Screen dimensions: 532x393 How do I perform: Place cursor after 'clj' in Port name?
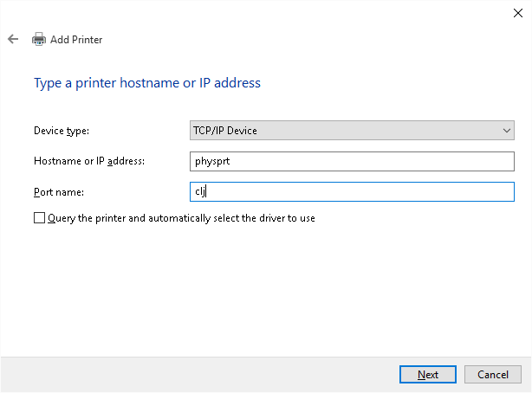pyautogui.click(x=204, y=191)
